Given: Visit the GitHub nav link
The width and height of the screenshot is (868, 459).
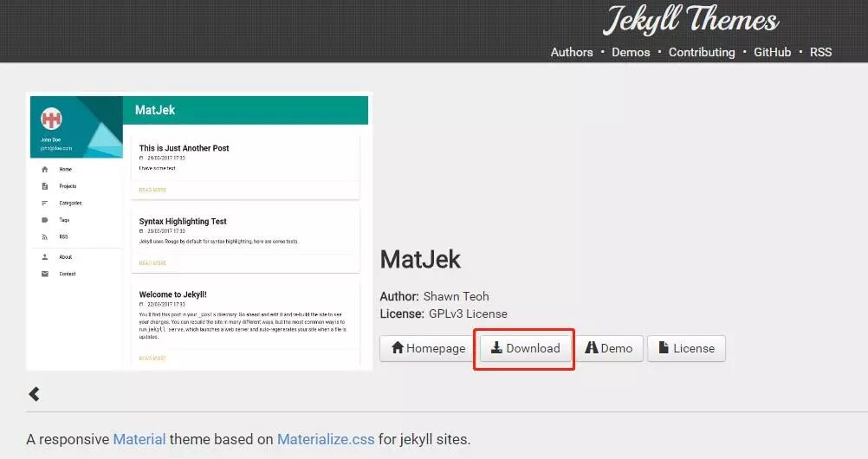Looking at the screenshot, I should tap(772, 52).
